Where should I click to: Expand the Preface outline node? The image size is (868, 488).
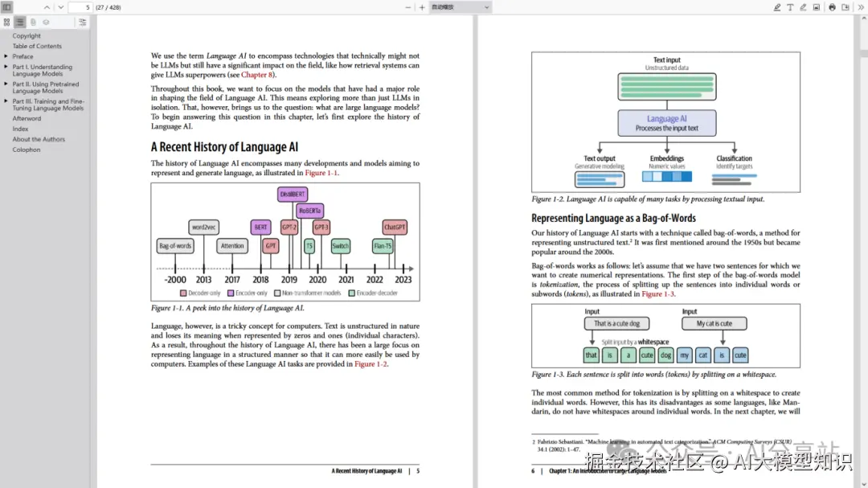6,56
